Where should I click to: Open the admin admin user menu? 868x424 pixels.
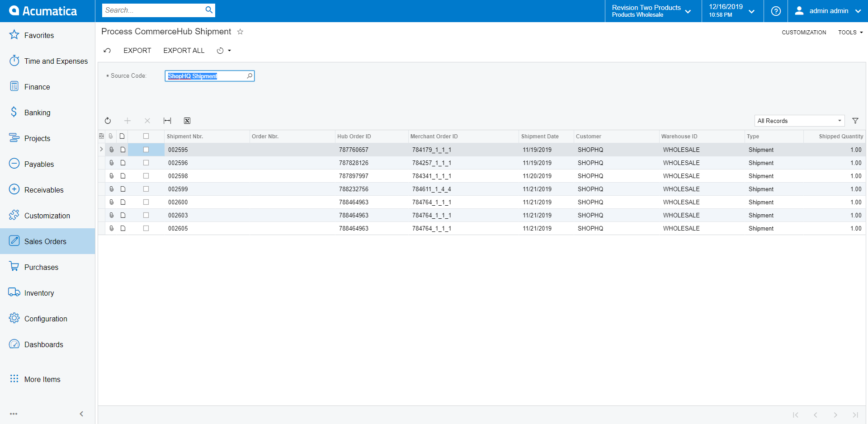(x=828, y=11)
